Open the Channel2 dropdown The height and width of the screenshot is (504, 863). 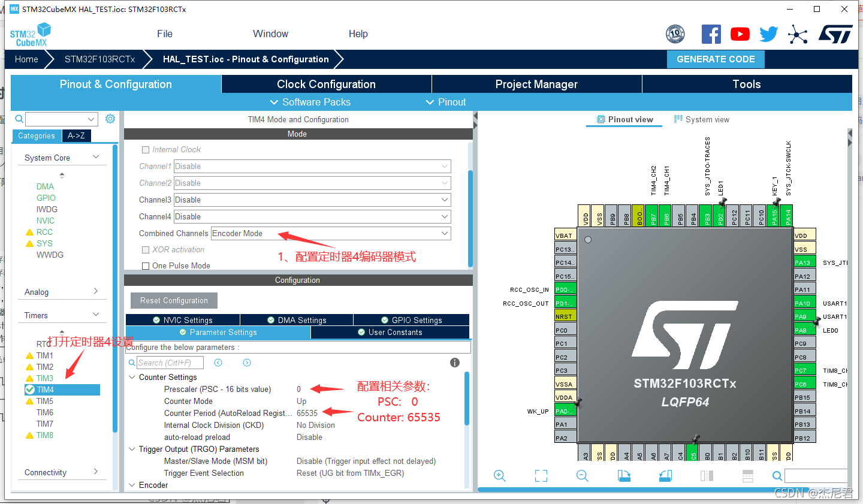tap(312, 183)
